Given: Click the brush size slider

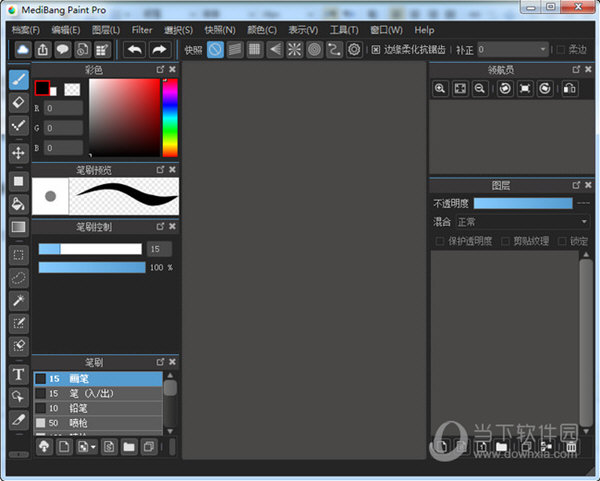Looking at the screenshot, I should 90,249.
